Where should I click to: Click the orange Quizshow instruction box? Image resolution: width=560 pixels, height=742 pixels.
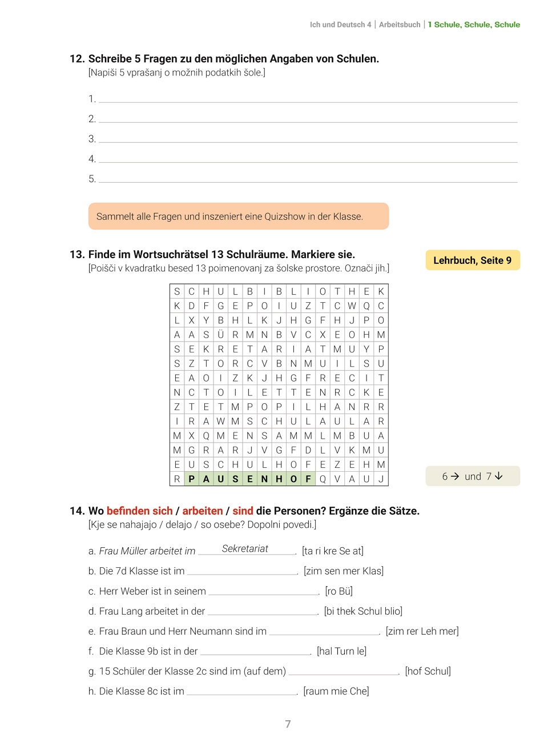[x=238, y=216]
